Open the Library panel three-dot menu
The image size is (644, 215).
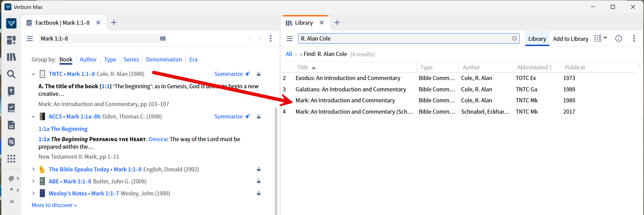click(634, 38)
